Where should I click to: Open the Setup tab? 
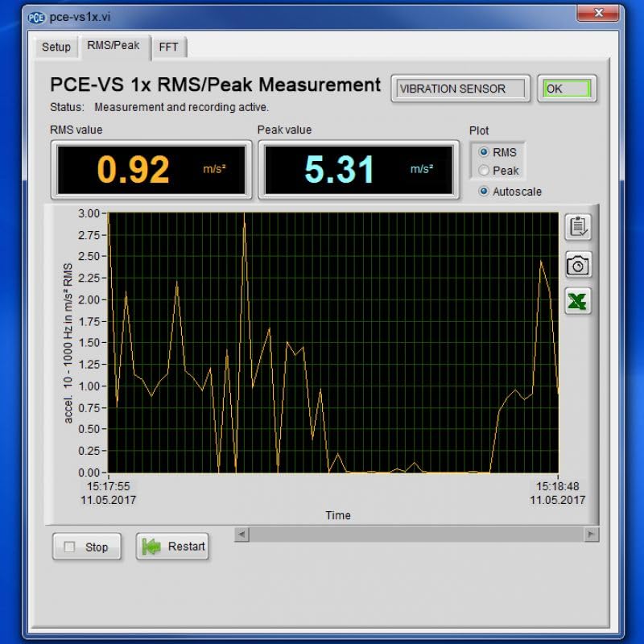coord(55,47)
